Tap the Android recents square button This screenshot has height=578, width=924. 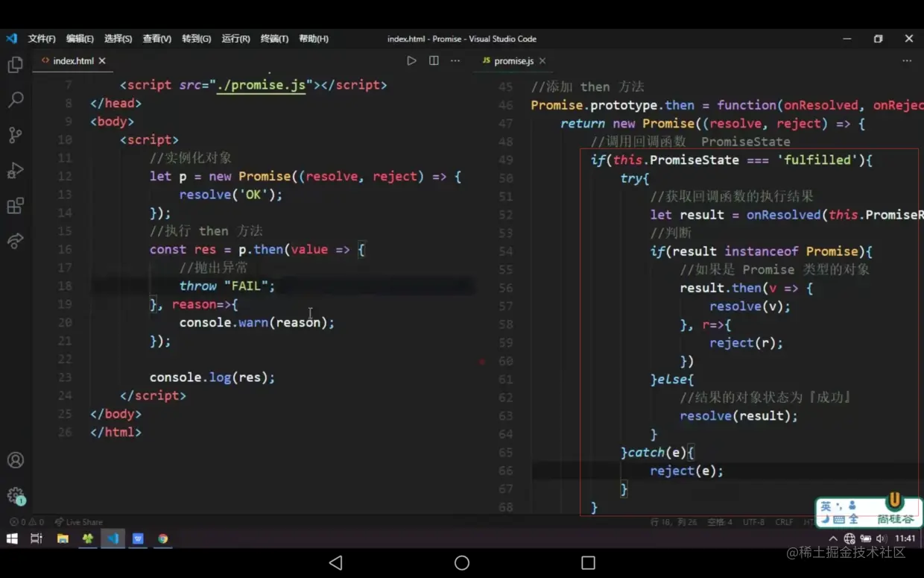(x=588, y=562)
